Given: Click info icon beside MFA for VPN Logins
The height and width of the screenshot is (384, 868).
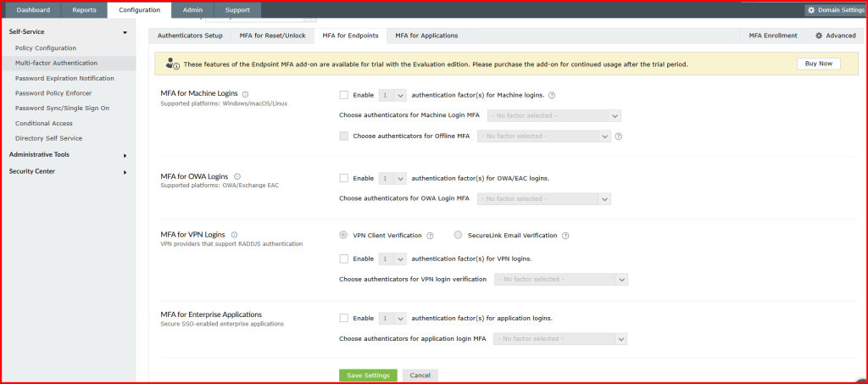Looking at the screenshot, I should coord(234,235).
